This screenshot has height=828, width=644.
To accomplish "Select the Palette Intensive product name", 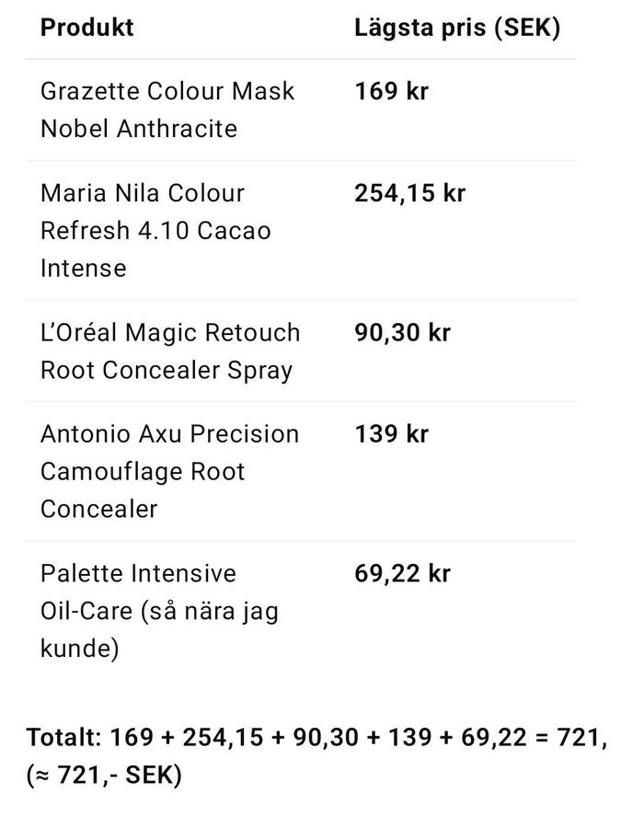I will pos(138,573).
